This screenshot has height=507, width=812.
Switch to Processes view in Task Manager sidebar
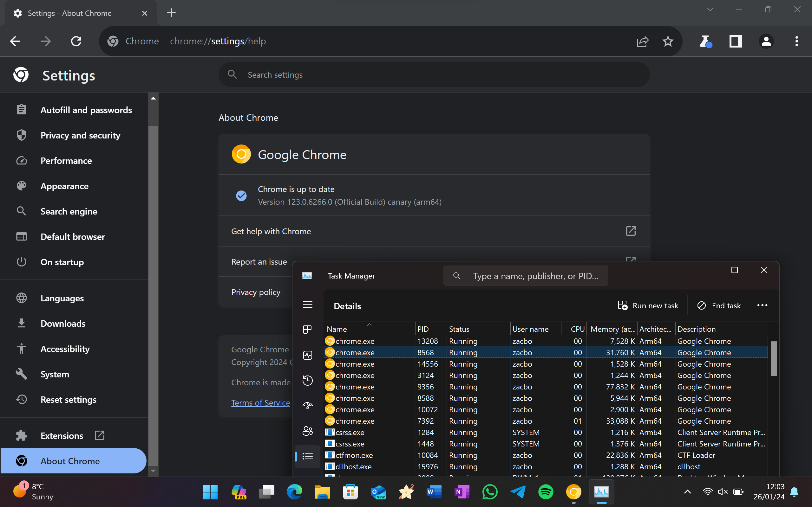pyautogui.click(x=307, y=329)
